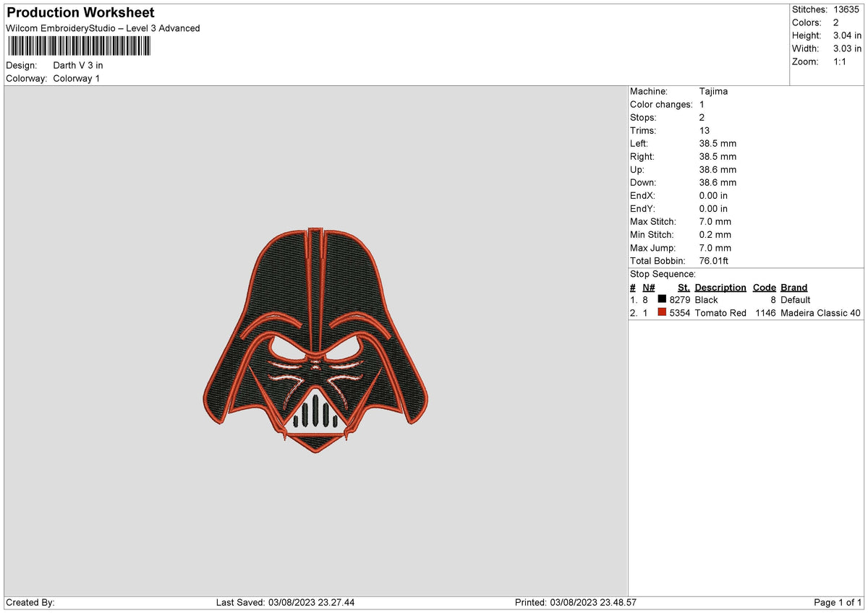Click the Code column header

764,288
